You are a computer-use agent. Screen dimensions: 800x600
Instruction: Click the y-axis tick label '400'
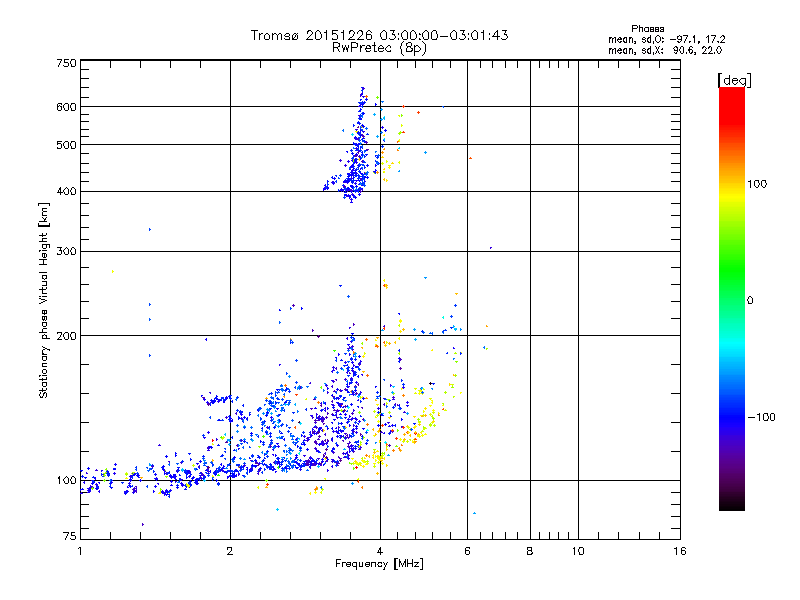pos(66,192)
